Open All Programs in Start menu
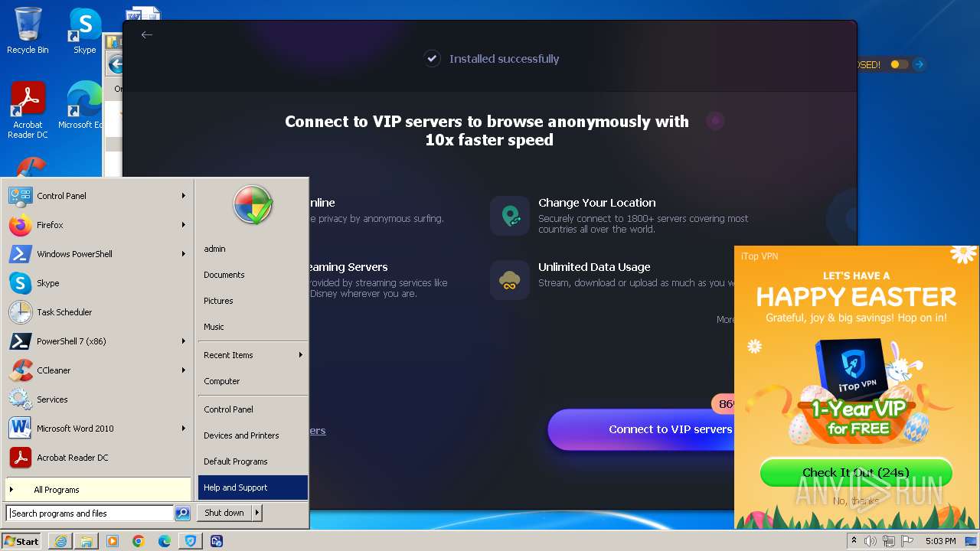The width and height of the screenshot is (980, 551). 98,490
